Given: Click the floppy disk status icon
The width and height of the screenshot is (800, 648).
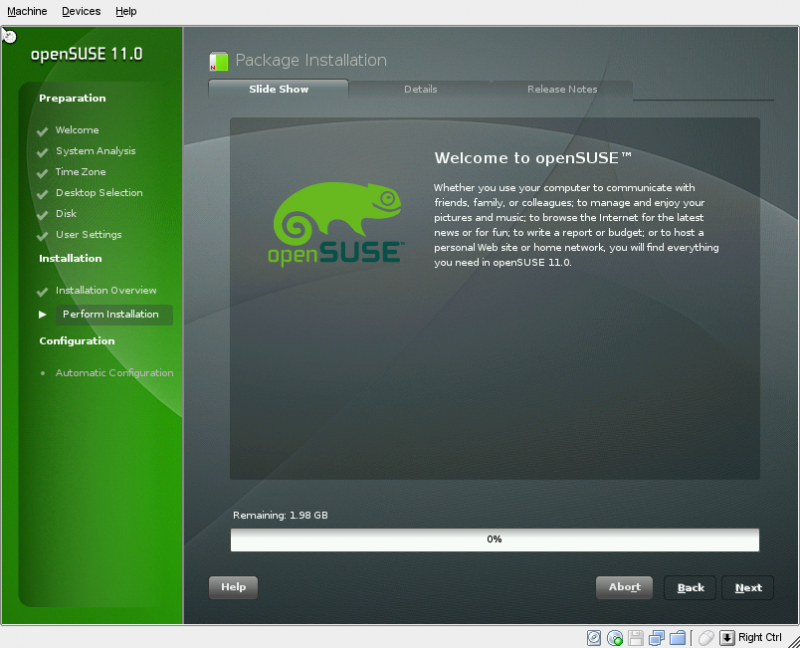Looking at the screenshot, I should click(x=636, y=638).
